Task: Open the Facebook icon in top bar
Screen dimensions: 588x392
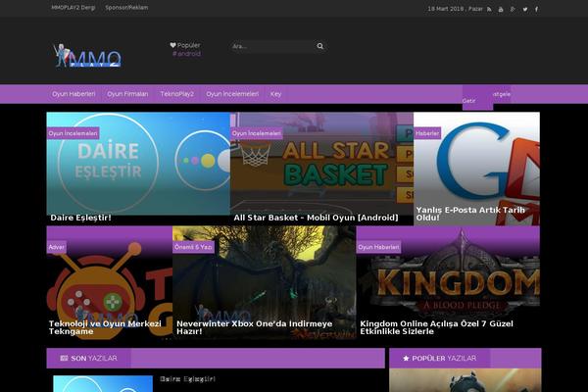Action: [537, 9]
